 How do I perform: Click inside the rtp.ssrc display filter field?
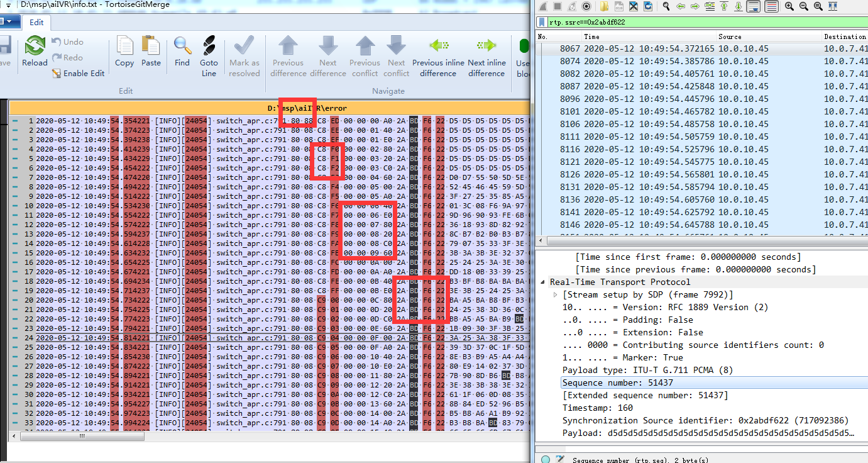pyautogui.click(x=629, y=21)
